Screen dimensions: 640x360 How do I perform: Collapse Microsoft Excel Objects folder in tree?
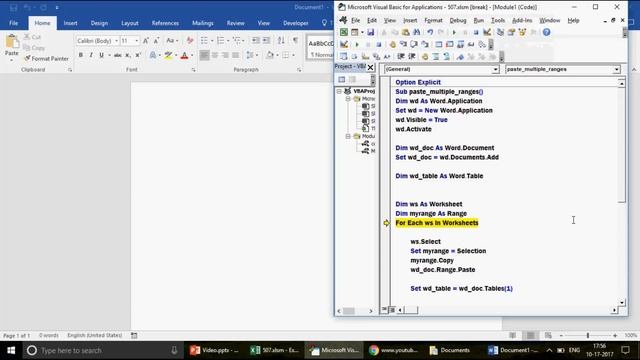(348, 99)
